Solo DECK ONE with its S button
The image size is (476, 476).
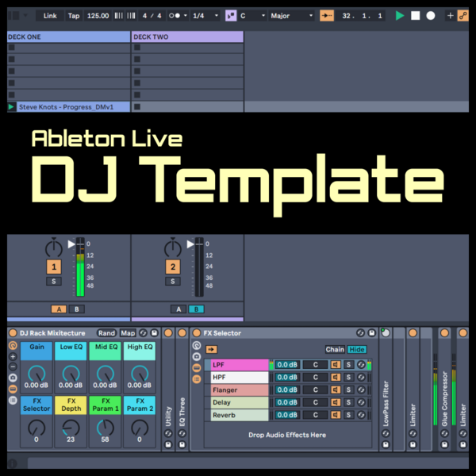[54, 282]
